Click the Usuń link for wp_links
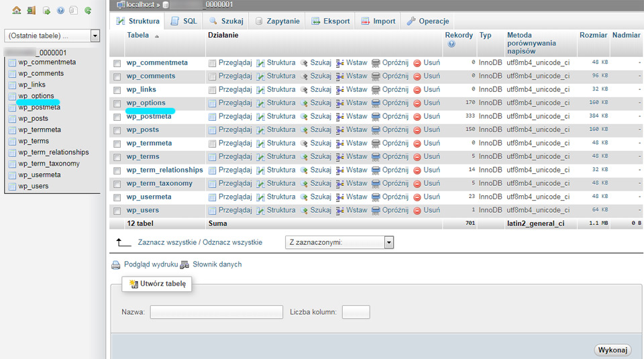Viewport: 644px width, 359px height. click(x=431, y=89)
